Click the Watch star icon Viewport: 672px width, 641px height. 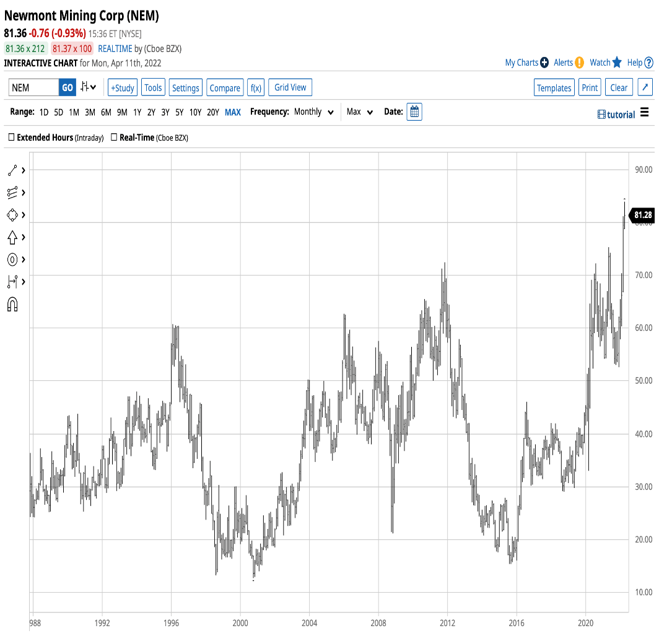pyautogui.click(x=617, y=63)
